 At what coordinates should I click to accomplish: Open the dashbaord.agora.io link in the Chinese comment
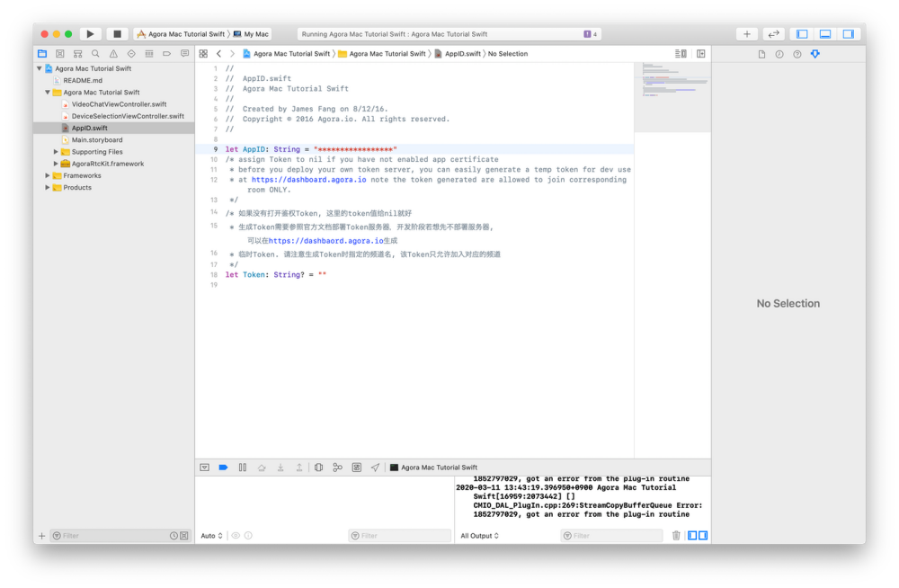coord(325,241)
